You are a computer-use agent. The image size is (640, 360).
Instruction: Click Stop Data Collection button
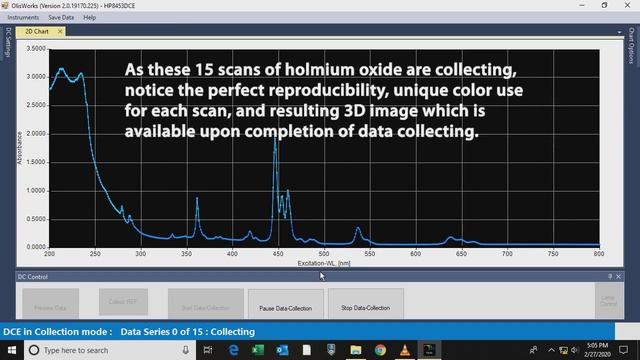366,304
